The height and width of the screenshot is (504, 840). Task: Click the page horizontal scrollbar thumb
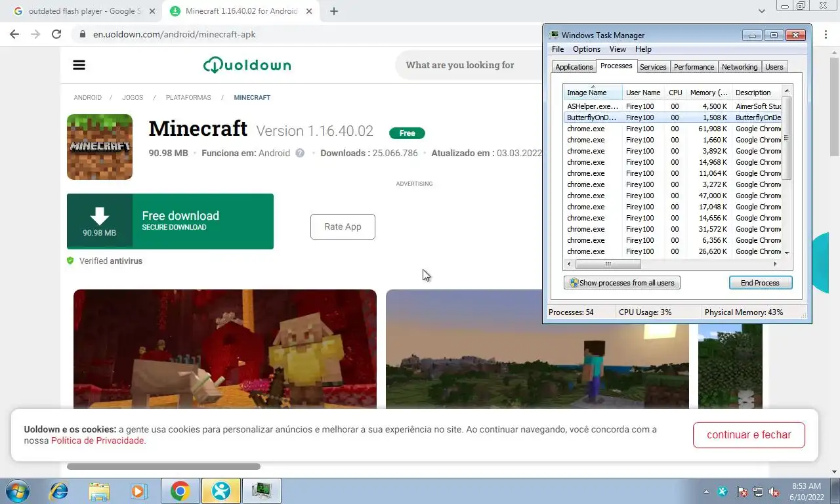pos(163,467)
